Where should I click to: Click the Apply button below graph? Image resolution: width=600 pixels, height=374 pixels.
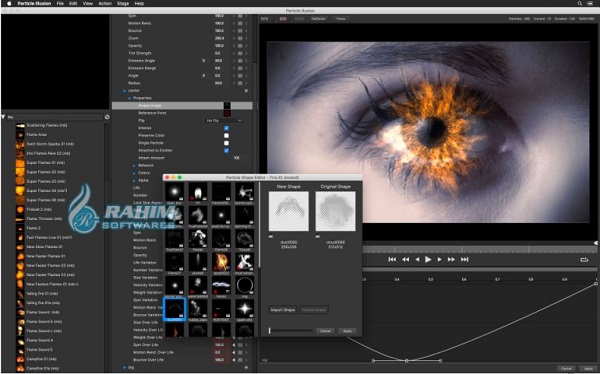588,368
